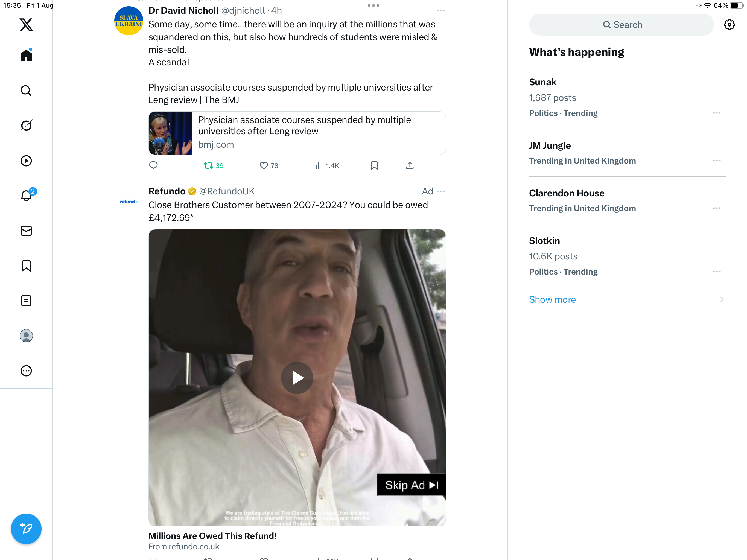Open more options on Refundo ad
Screen dimensions: 747x560
(441, 191)
